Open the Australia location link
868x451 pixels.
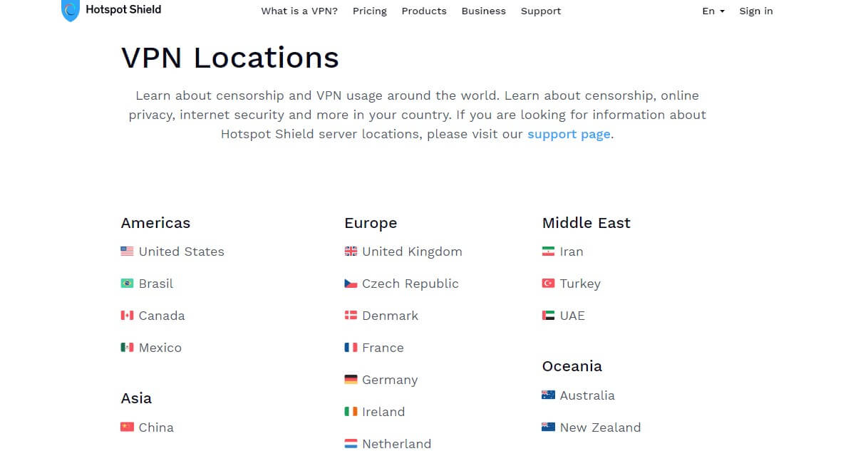587,395
